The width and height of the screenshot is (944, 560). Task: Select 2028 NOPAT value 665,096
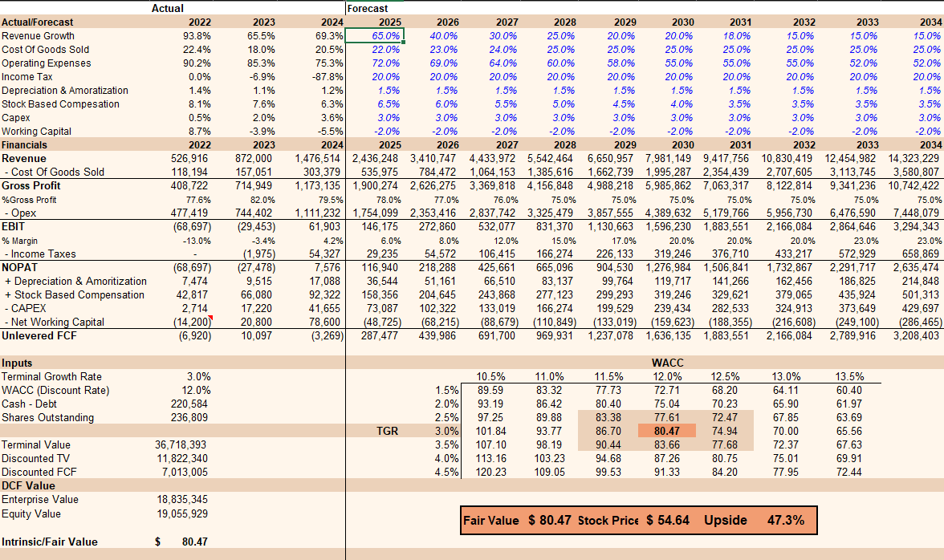[x=555, y=268]
